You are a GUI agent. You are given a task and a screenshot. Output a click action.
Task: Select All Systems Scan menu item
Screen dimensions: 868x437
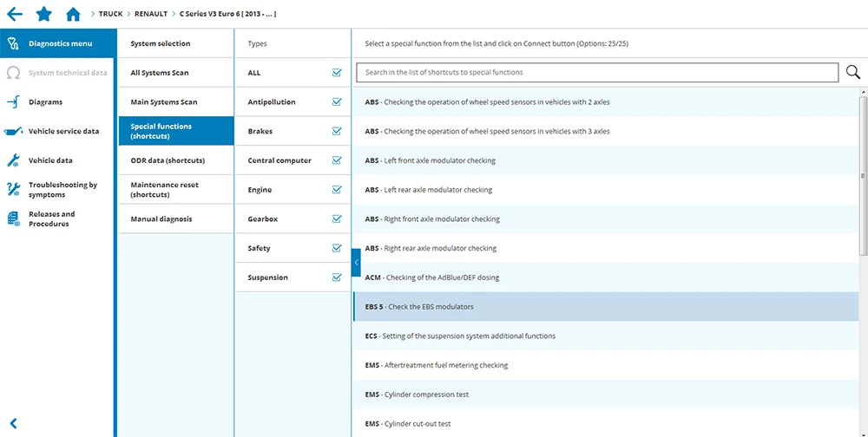coord(159,73)
